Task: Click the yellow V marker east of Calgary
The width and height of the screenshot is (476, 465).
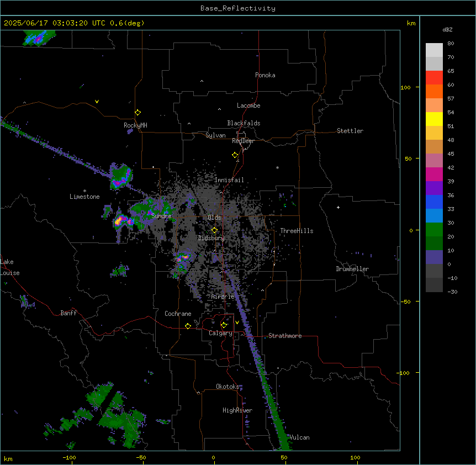Action: click(x=237, y=323)
